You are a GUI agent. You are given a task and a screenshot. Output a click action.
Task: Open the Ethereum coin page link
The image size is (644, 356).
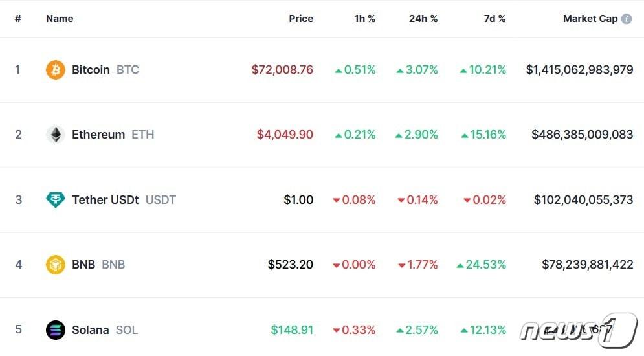(x=98, y=135)
